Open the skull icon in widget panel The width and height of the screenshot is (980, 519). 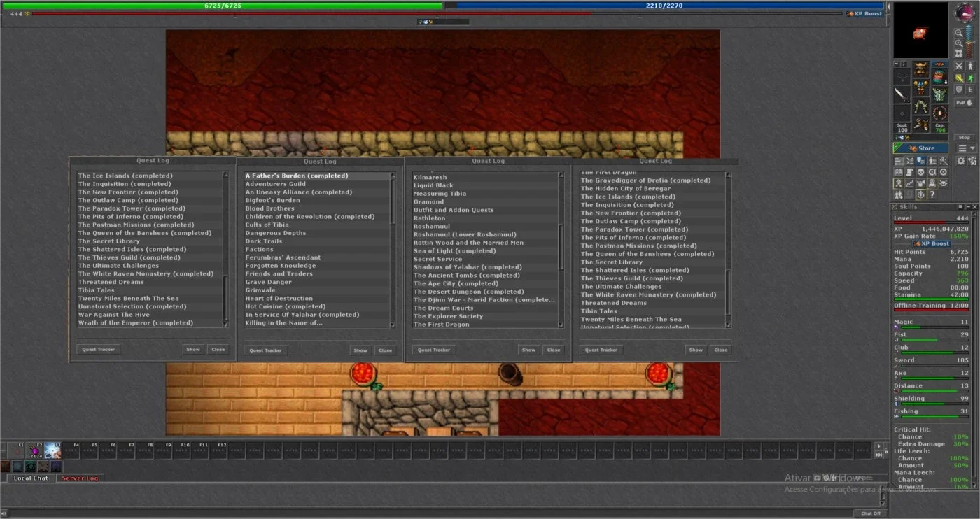click(921, 171)
